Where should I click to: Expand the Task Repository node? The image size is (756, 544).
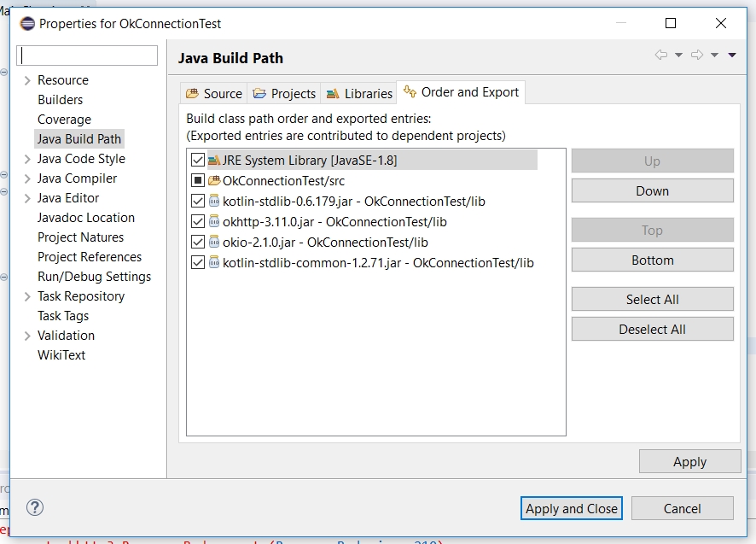click(26, 296)
